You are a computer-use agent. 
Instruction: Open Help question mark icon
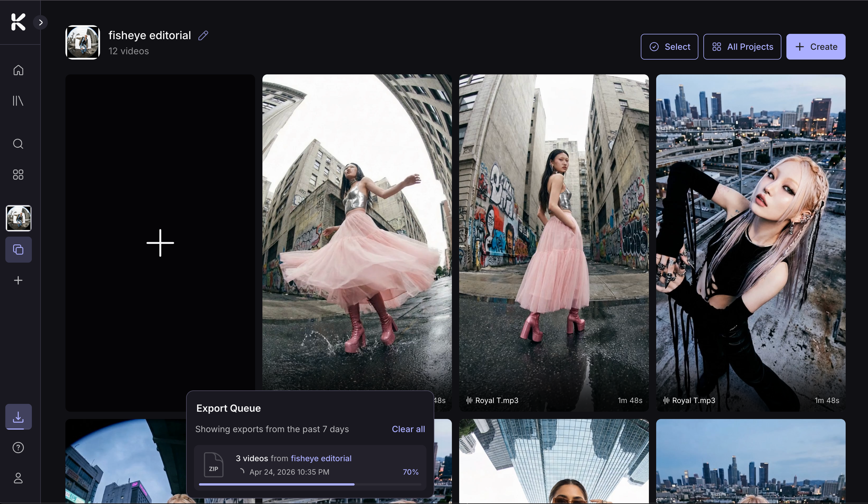pyautogui.click(x=18, y=448)
